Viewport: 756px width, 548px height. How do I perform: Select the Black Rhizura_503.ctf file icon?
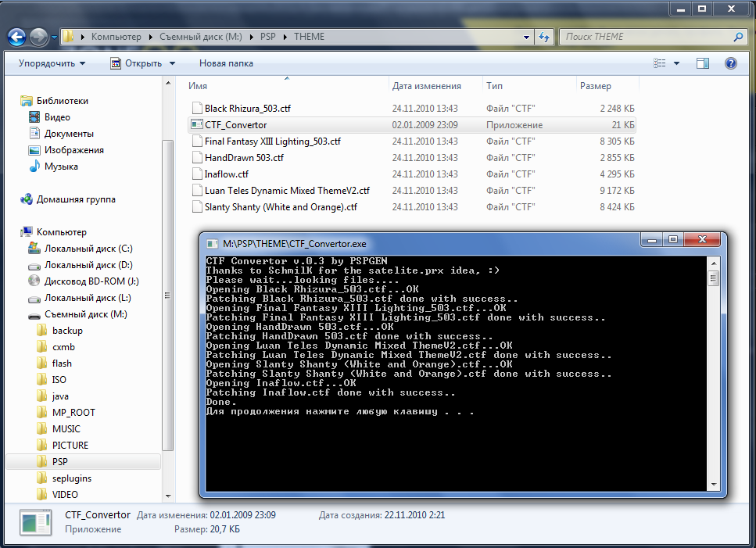coord(197,108)
